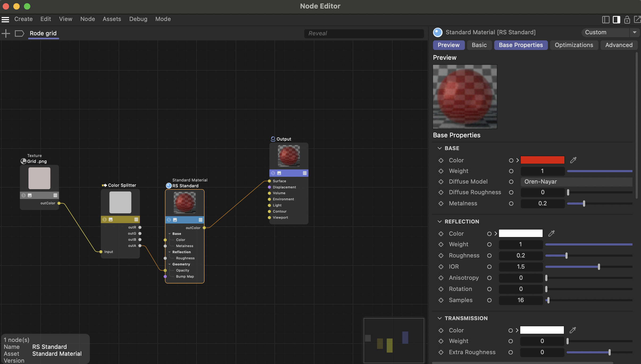
Task: Toggle Metalness keyframe diamond
Action: coord(441,204)
